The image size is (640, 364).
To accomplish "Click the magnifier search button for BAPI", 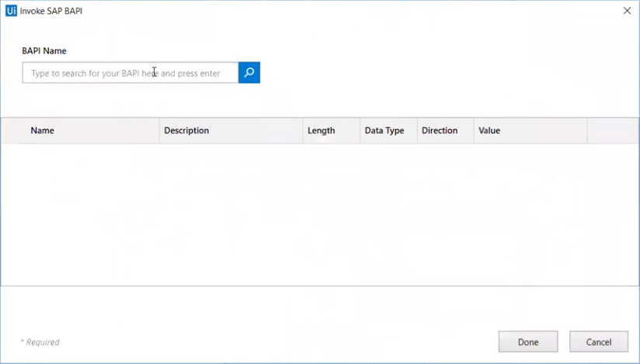I will (x=249, y=73).
